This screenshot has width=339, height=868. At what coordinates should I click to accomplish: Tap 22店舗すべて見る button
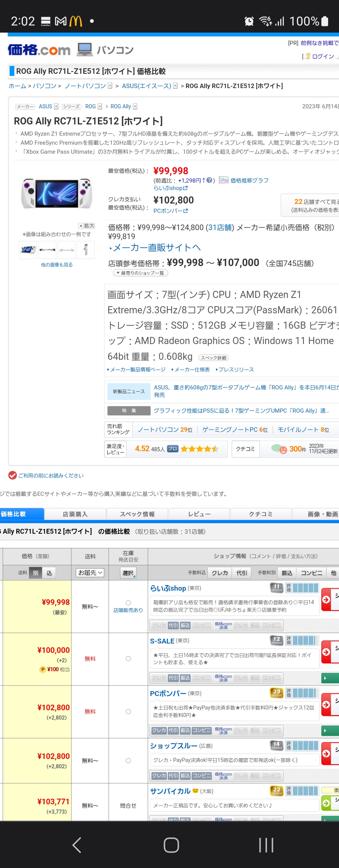click(310, 205)
